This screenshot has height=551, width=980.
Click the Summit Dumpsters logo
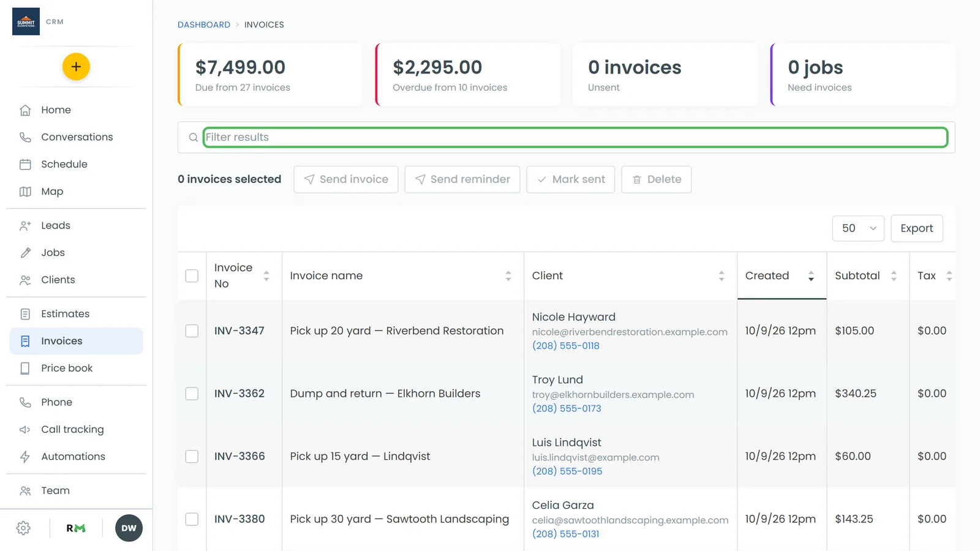(26, 21)
